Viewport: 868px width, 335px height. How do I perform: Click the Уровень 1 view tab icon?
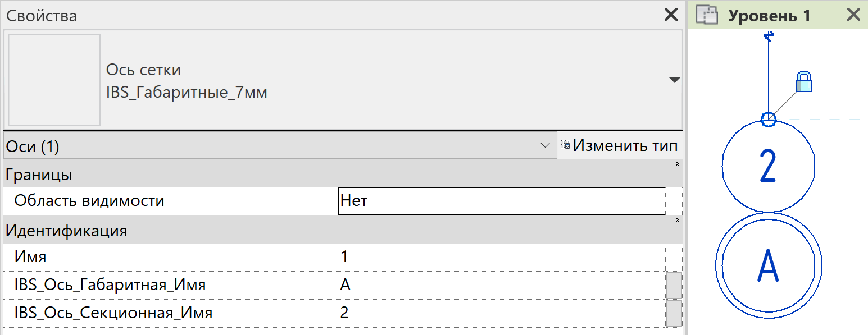pos(707,15)
